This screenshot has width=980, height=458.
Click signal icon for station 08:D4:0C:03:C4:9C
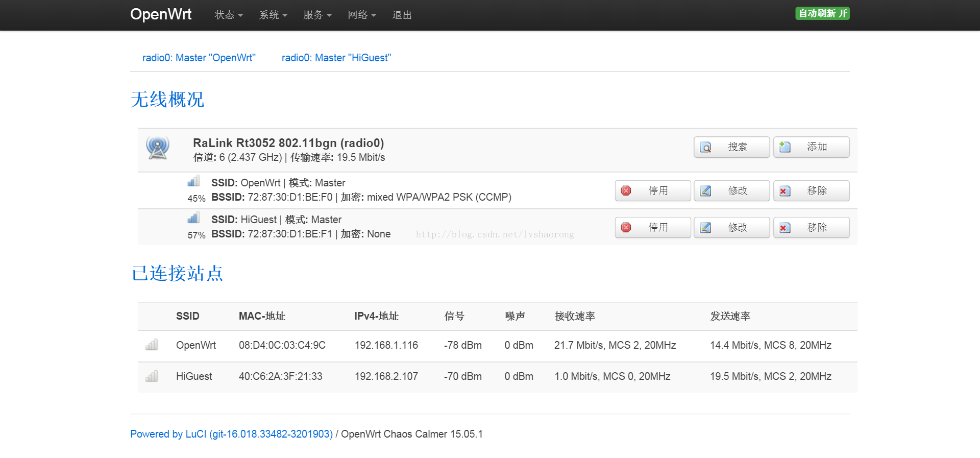click(152, 345)
